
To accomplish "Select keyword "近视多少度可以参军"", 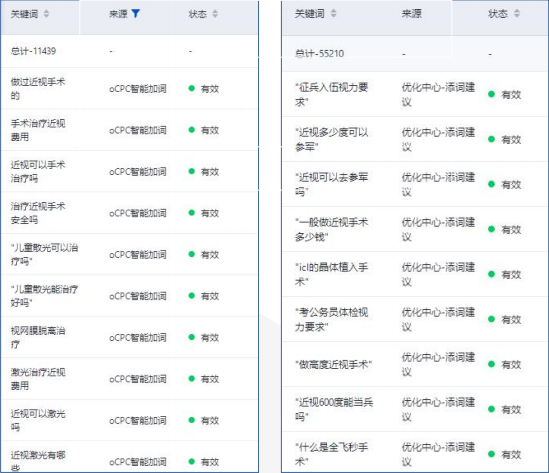I will tap(331, 140).
